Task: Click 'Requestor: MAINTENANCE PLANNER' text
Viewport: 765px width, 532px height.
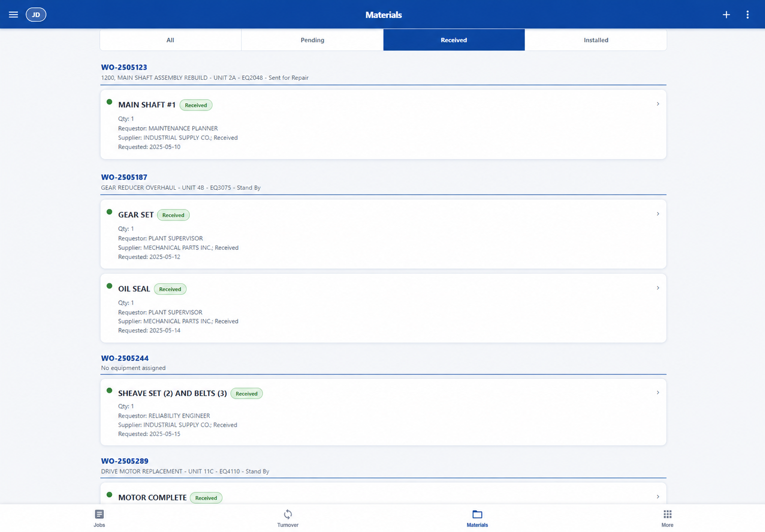Action: click(168, 128)
